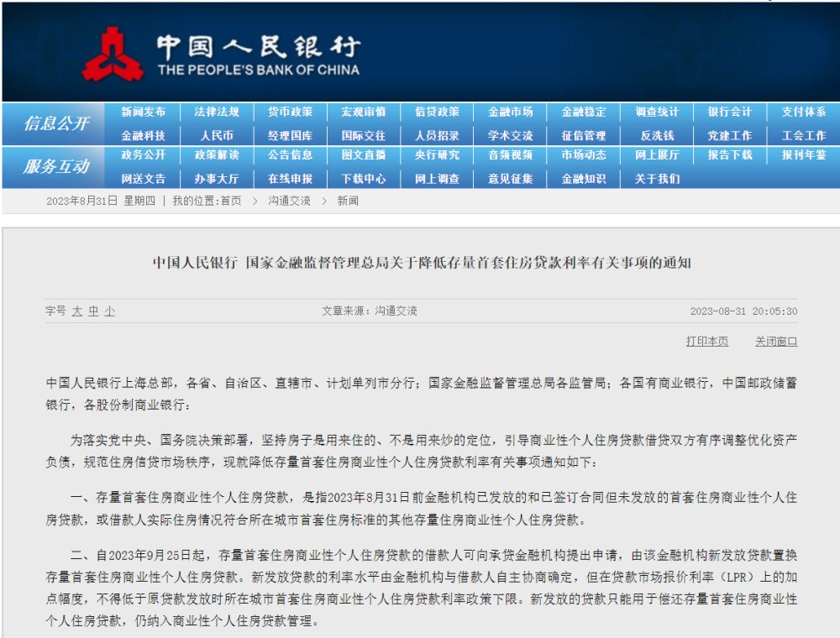The width and height of the screenshot is (840, 638).
Task: Open 办事大厅 link
Action: 217,179
